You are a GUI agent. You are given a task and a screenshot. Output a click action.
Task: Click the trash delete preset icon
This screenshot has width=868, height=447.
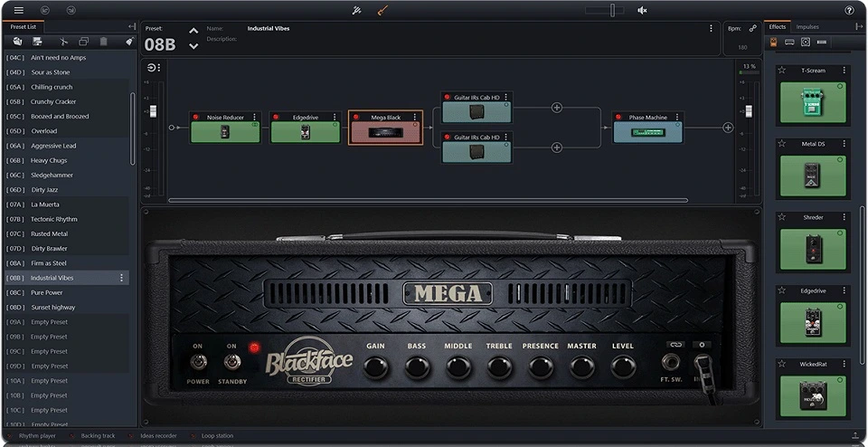click(103, 42)
